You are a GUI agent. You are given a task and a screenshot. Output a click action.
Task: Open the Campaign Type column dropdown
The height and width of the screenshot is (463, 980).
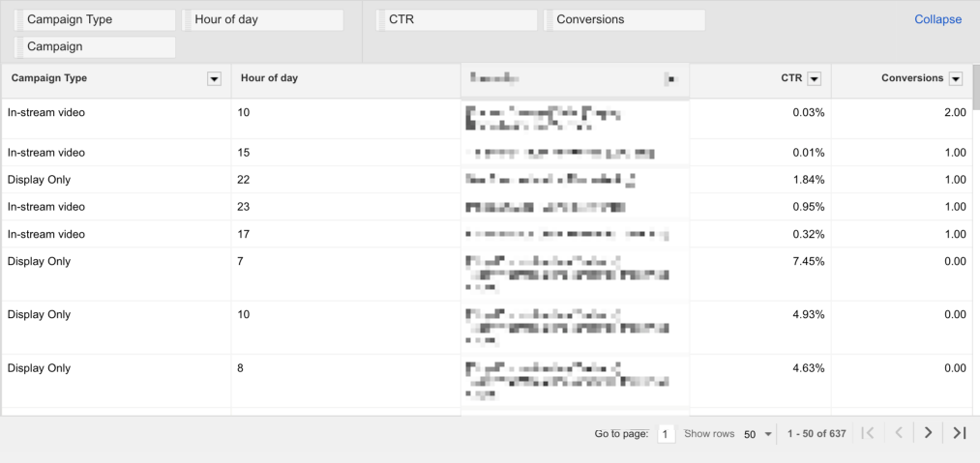pyautogui.click(x=215, y=78)
